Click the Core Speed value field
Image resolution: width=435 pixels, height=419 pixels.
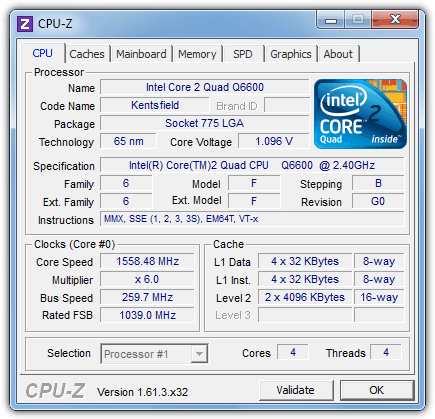coord(147,261)
